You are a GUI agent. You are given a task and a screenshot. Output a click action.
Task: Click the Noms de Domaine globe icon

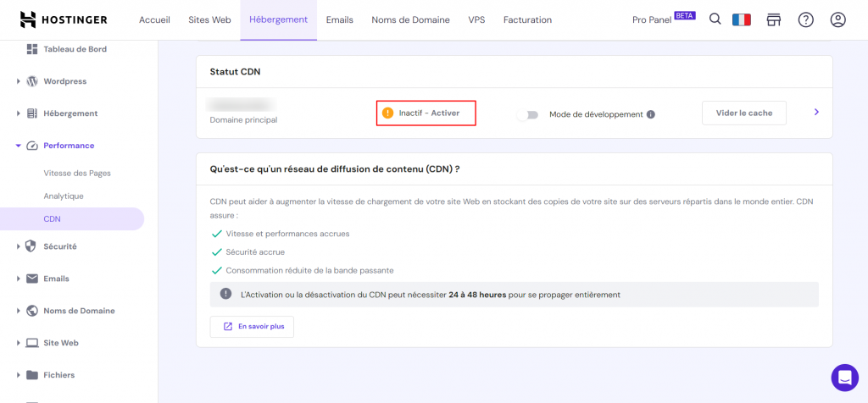click(32, 311)
